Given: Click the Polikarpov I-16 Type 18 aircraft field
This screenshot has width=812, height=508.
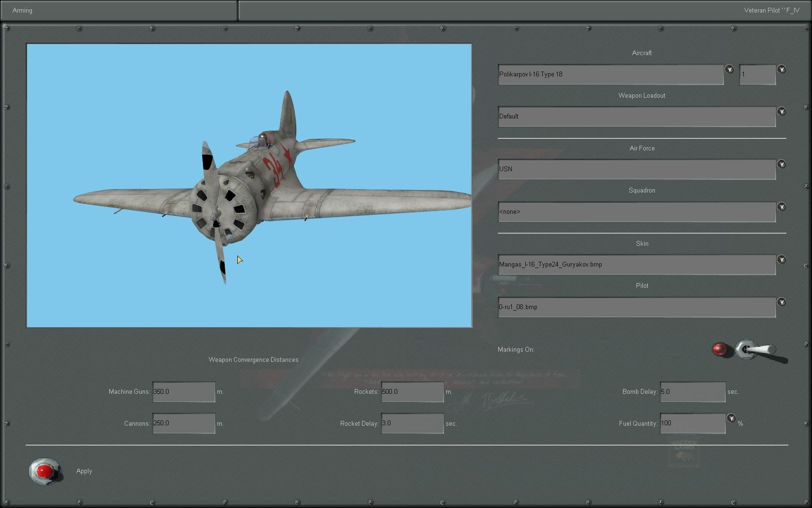Looking at the screenshot, I should click(611, 75).
